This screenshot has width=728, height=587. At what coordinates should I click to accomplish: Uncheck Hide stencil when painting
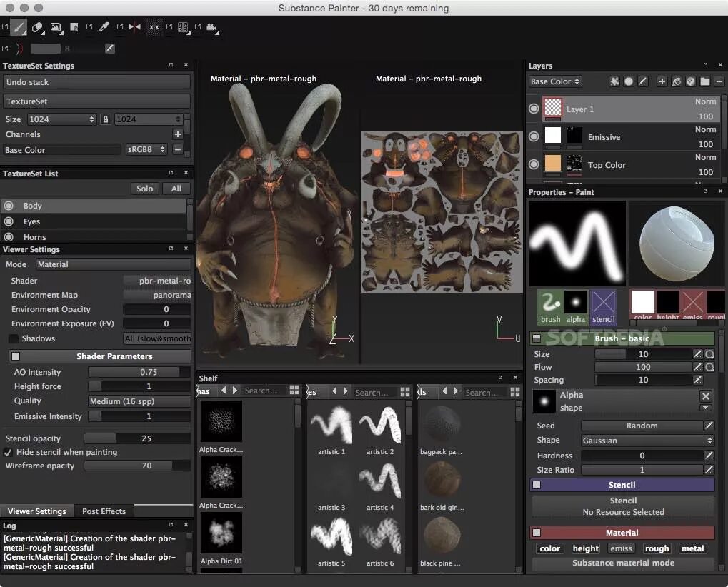8,452
